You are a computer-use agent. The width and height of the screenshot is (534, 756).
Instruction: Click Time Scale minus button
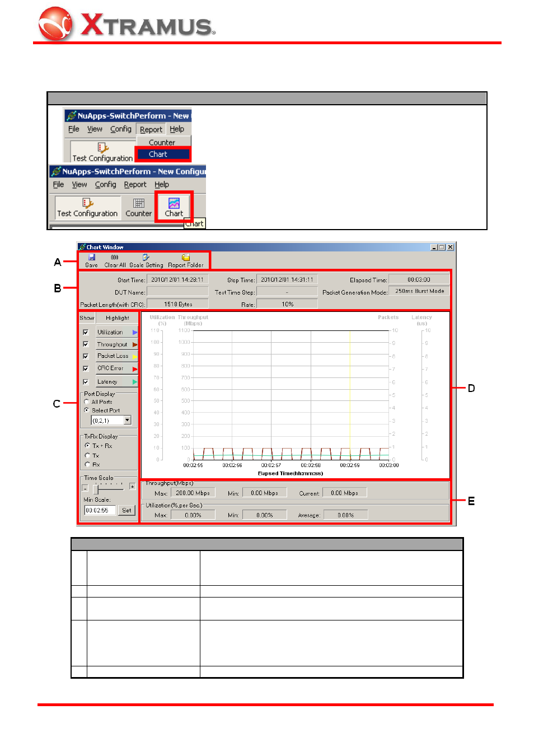click(x=85, y=487)
